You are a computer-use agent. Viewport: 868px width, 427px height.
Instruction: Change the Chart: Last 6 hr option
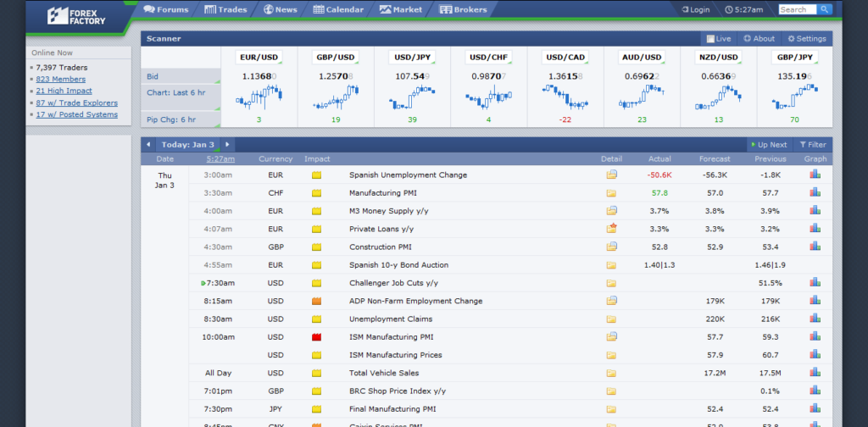click(x=181, y=98)
